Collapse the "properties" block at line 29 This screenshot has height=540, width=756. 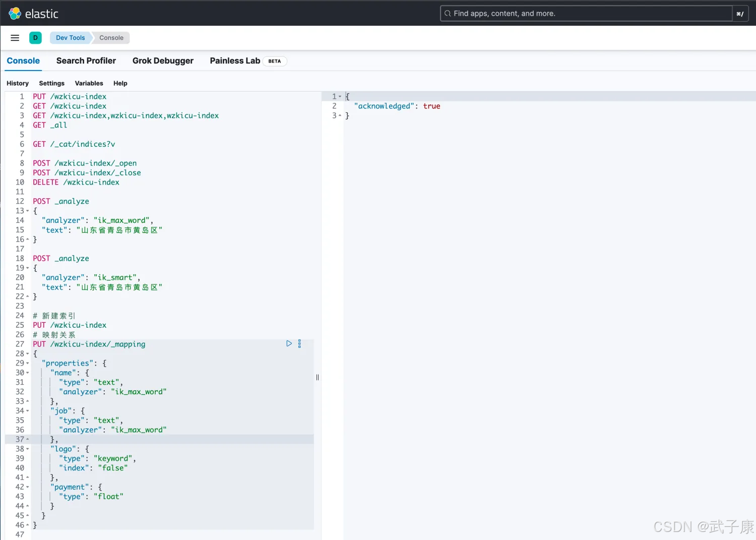[28, 364]
